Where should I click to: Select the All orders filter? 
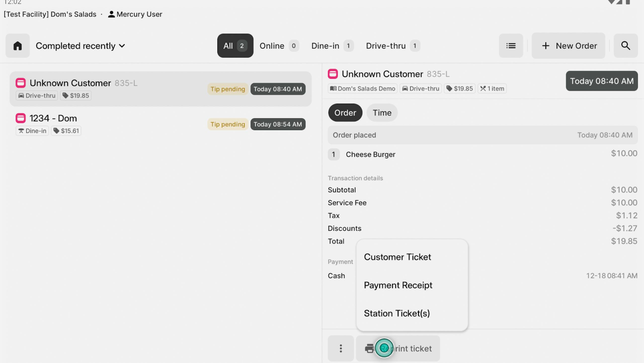pos(235,46)
